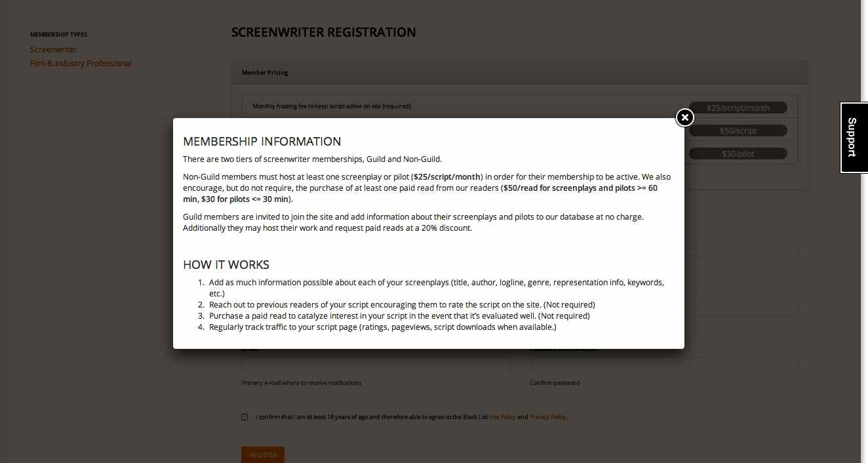868x463 pixels.
Task: Click the Monthly hosting fee row text
Action: (332, 106)
